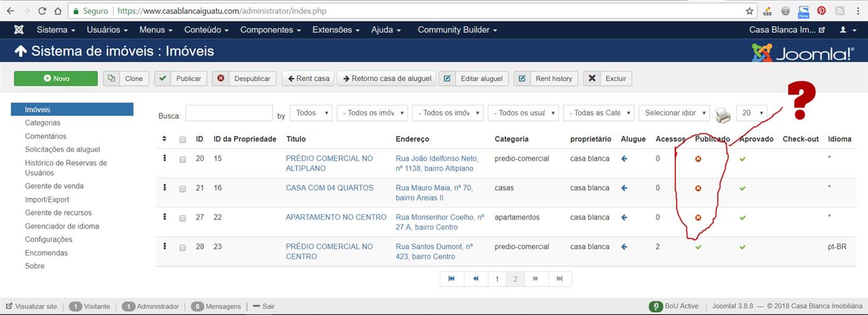This screenshot has width=868, height=315.
Task: Expand the Selecionar idioma dropdown
Action: coord(674,113)
